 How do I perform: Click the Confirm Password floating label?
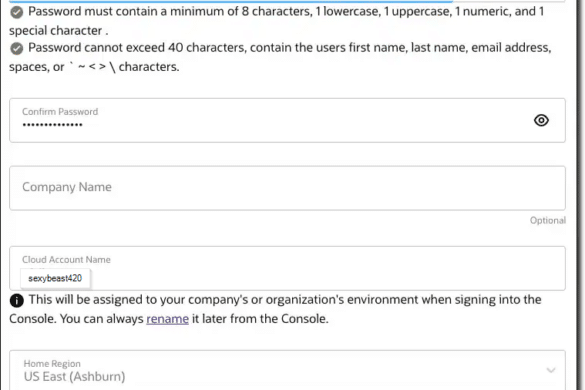pos(60,112)
